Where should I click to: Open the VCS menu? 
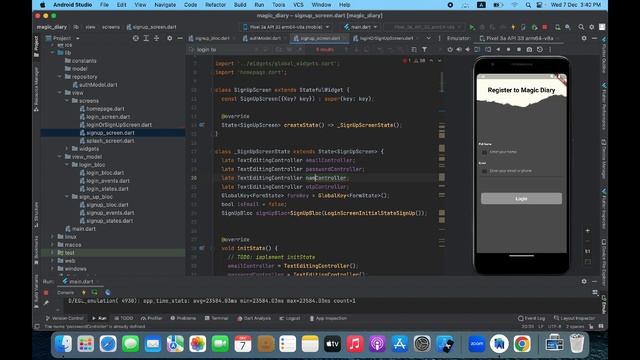click(298, 5)
